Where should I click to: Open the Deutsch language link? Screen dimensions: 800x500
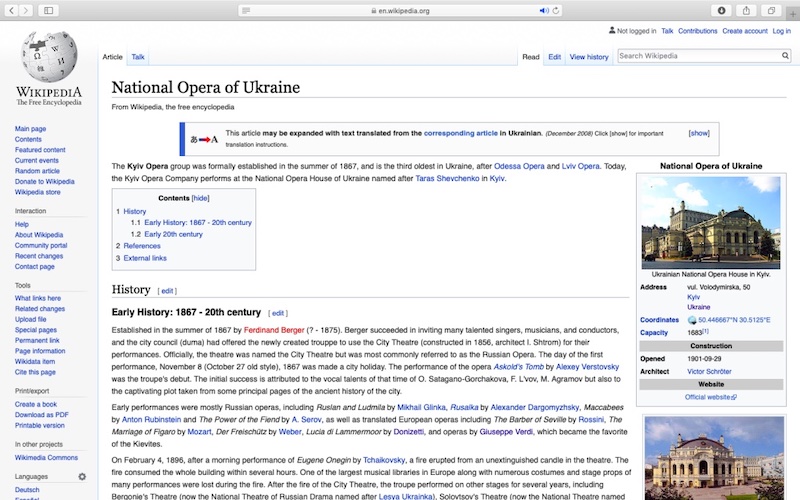pyautogui.click(x=27, y=490)
